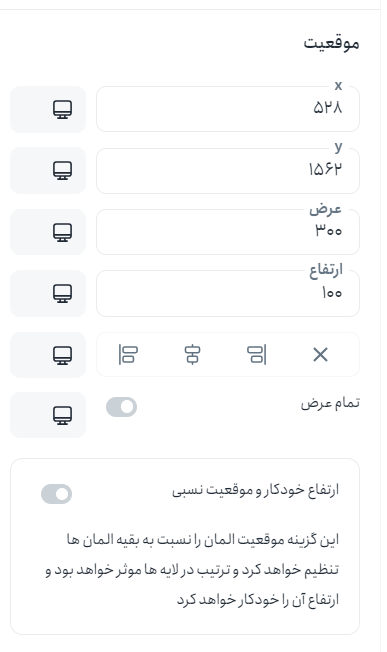Viewport: 387px width, 652px height.
Task: Select the align center horizontally icon
Action: coord(192,355)
